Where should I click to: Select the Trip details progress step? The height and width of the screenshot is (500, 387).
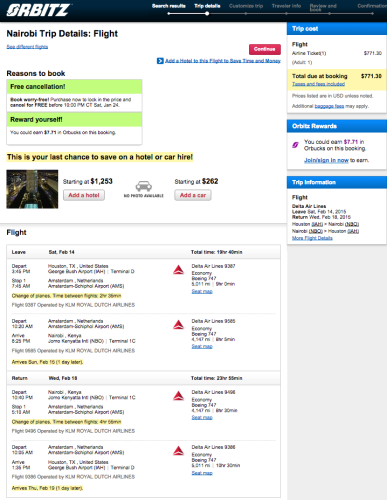207,6
